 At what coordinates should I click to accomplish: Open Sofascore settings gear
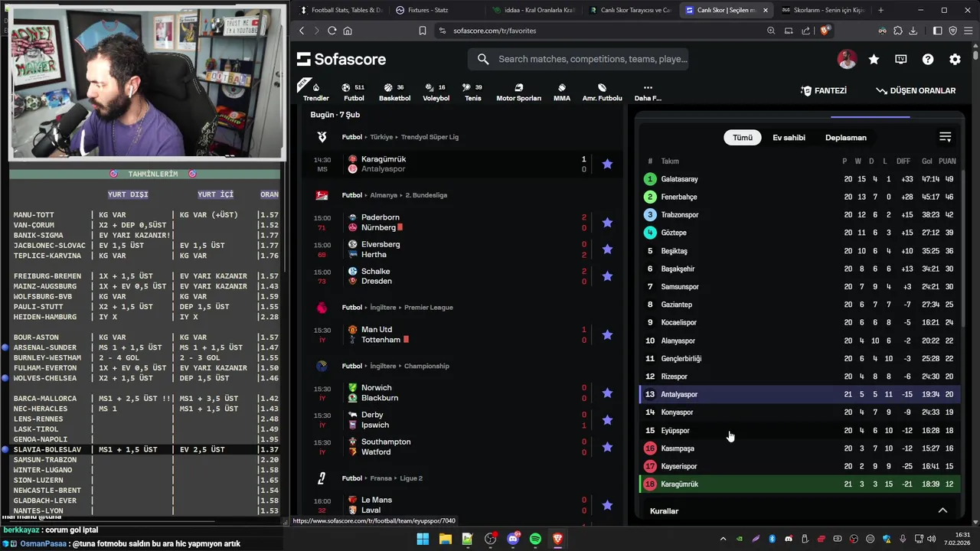(955, 59)
